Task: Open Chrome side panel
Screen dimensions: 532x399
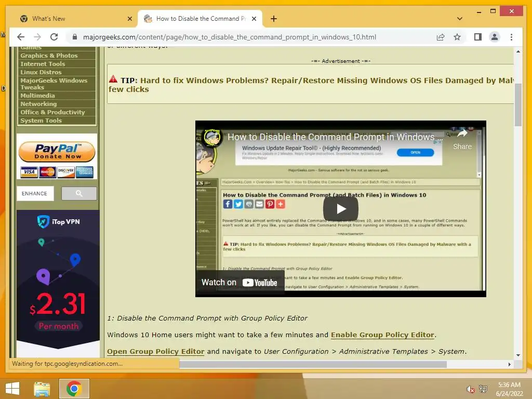Action: (x=478, y=37)
